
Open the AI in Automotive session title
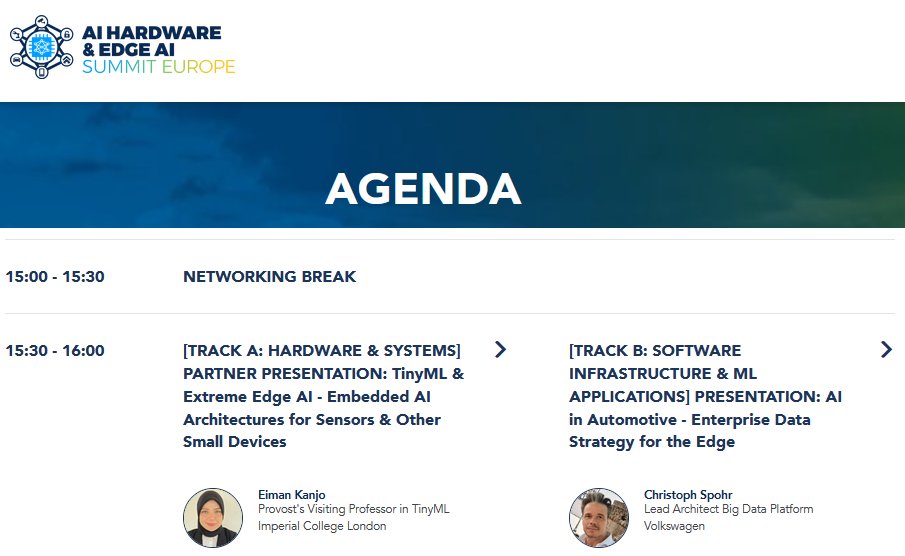pyautogui.click(x=705, y=396)
